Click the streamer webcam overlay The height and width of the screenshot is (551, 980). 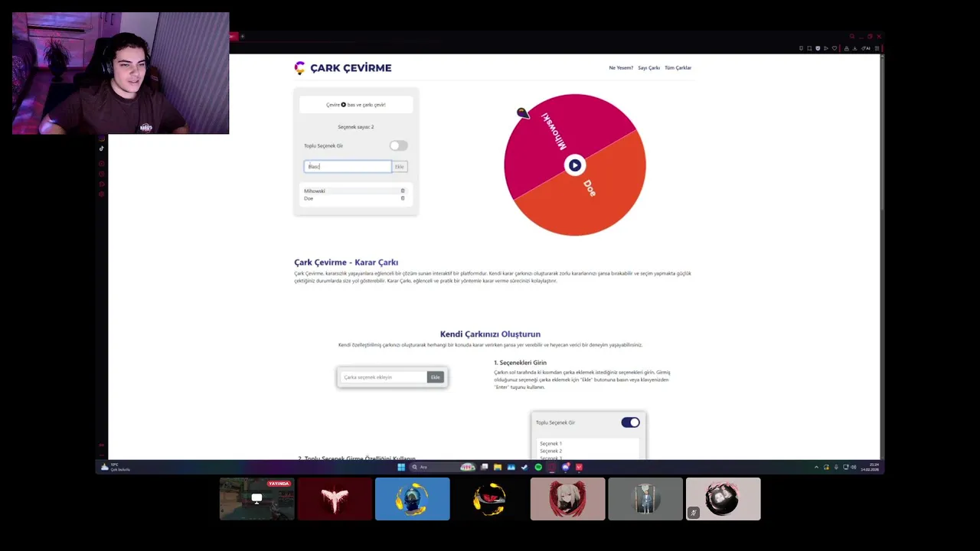pos(120,73)
